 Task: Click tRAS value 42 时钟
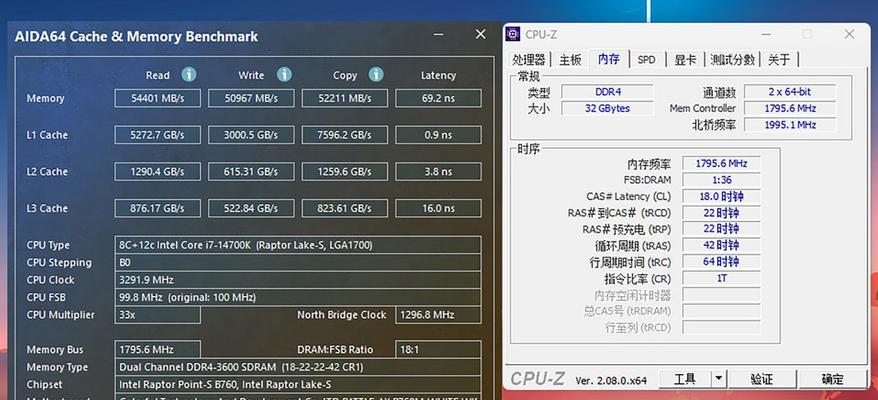pyautogui.click(x=721, y=245)
